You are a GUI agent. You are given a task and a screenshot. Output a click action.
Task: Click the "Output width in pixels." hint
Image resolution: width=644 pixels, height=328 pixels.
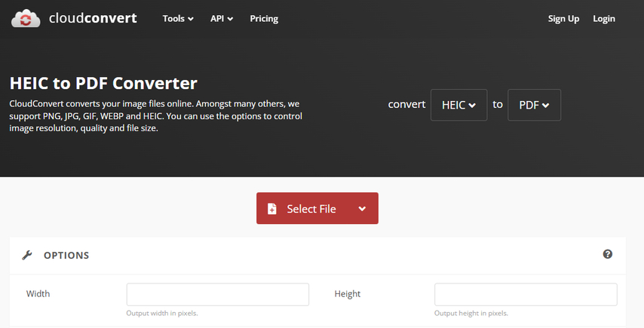coord(162,313)
